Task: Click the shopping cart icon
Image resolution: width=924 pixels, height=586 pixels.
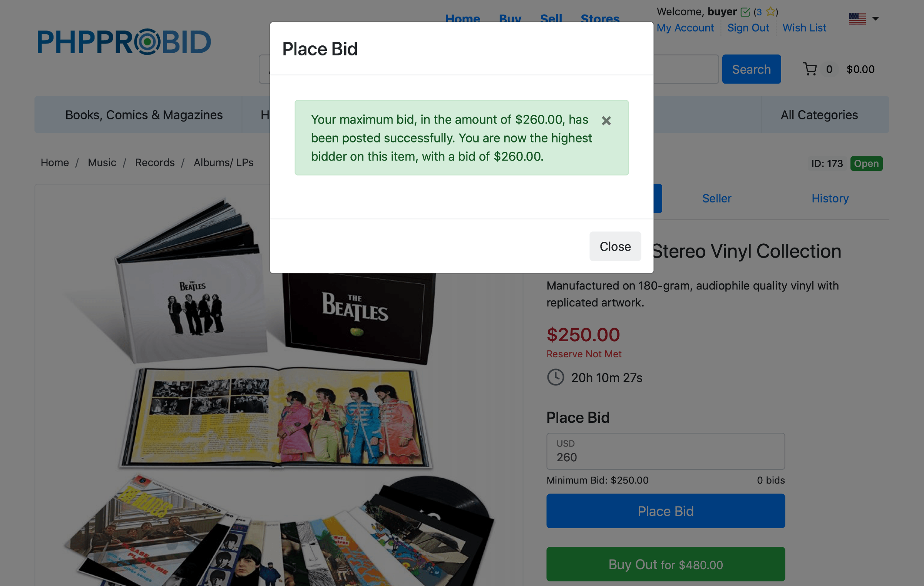Action: [x=810, y=69]
